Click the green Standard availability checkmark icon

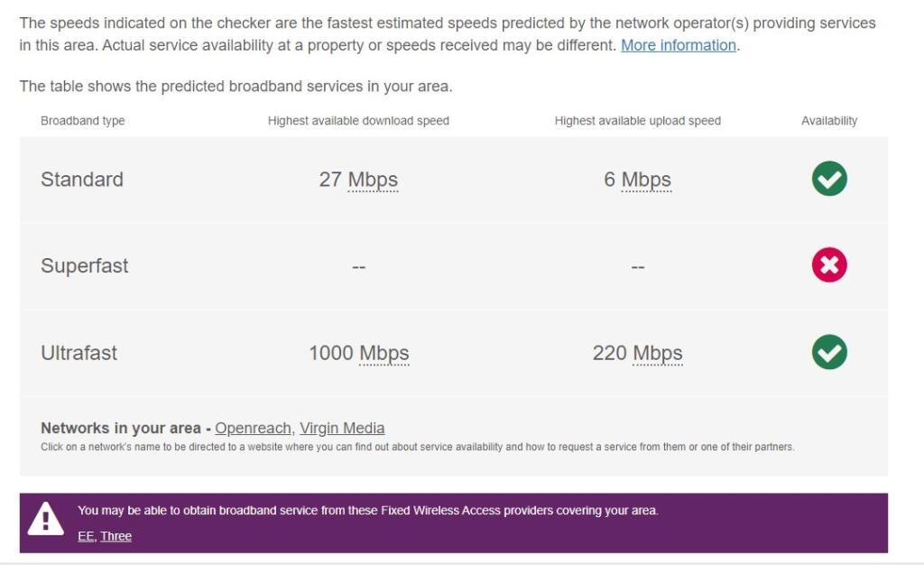pos(829,179)
